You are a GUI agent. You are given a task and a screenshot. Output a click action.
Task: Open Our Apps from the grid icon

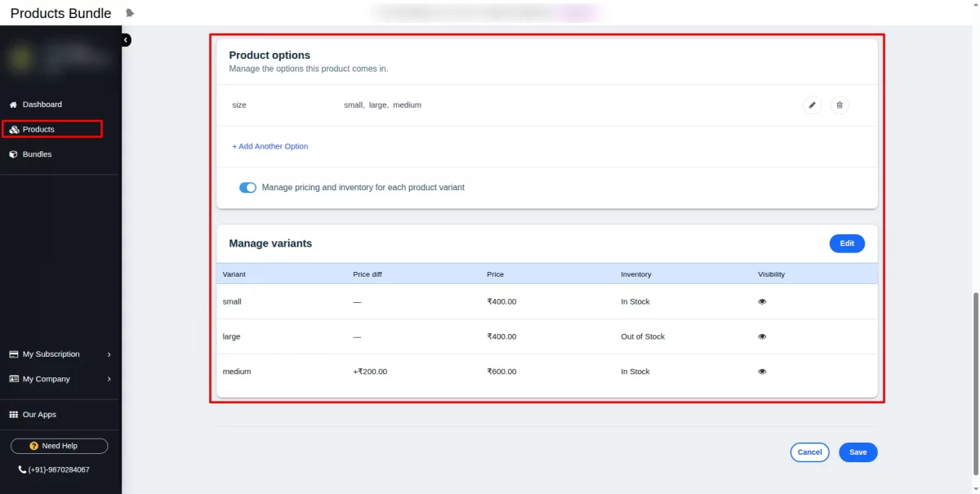pos(12,414)
